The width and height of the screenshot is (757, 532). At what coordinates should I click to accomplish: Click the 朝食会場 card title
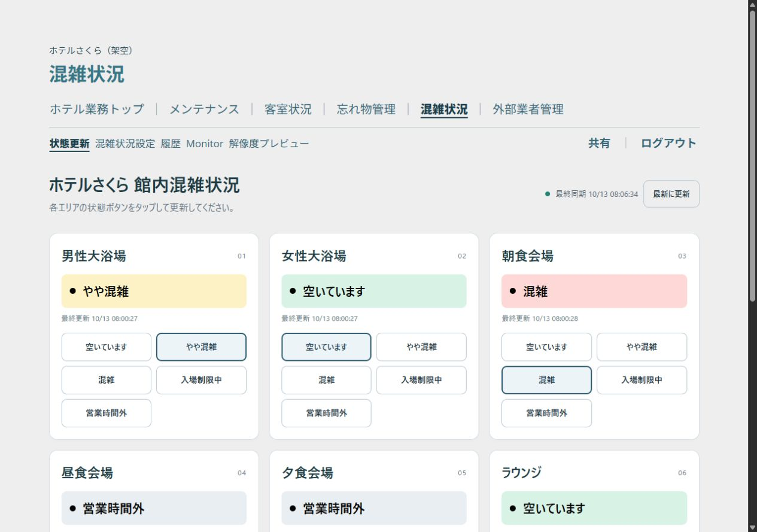(x=528, y=256)
